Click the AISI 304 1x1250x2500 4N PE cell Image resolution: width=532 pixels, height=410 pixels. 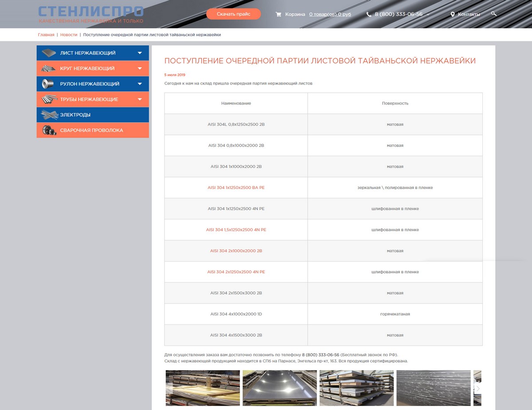point(236,209)
